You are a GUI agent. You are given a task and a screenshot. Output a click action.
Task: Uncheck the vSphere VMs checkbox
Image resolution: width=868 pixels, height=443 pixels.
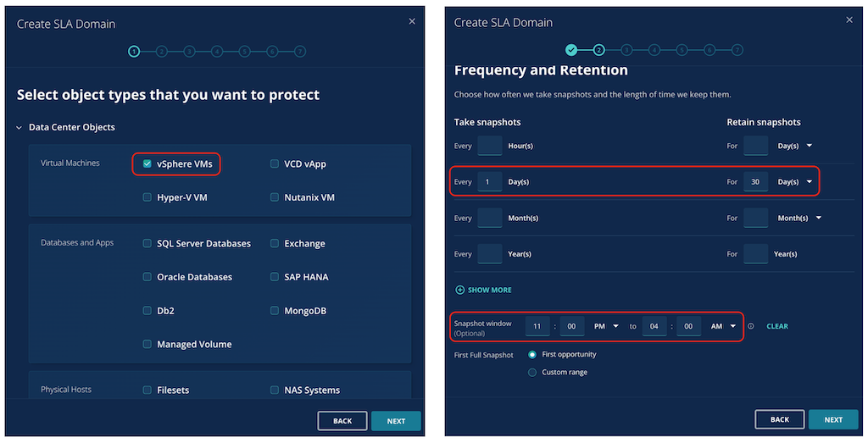(x=147, y=163)
